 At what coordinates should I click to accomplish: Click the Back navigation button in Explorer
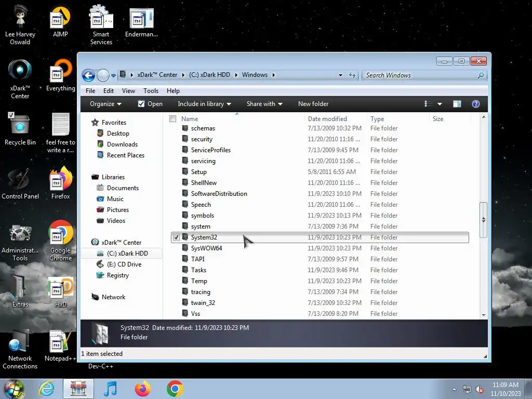[88, 75]
